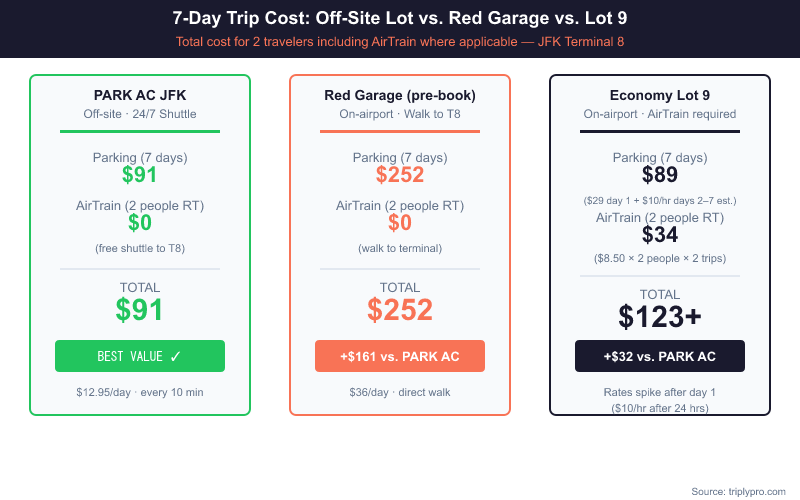The image size is (800, 500).
Task: Click the Economy Lot 9 heading
Action: pyautogui.click(x=660, y=95)
